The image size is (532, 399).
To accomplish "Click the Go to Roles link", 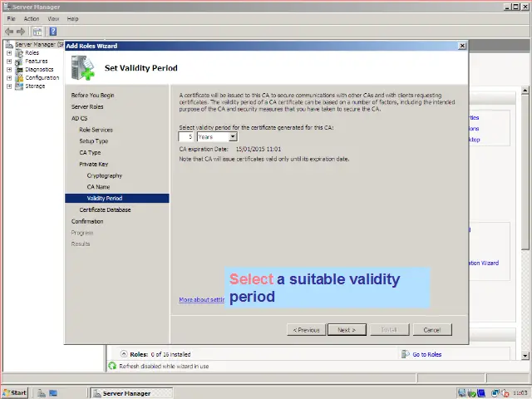I will tap(427, 355).
